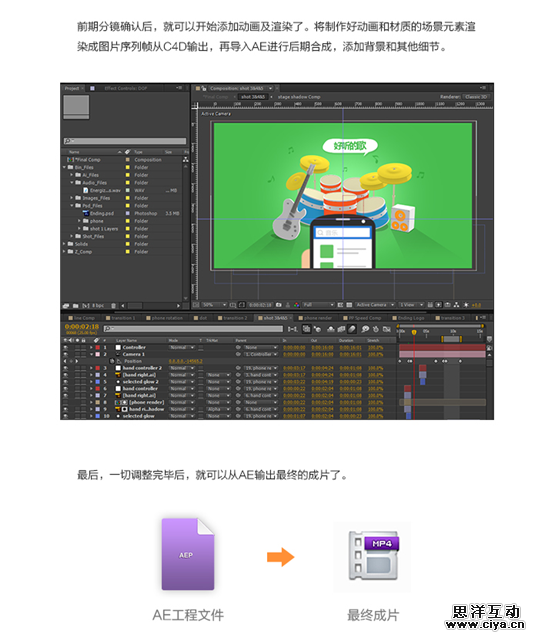
Task: Toggle visibility of hand controller 2 layer
Action: [66, 368]
